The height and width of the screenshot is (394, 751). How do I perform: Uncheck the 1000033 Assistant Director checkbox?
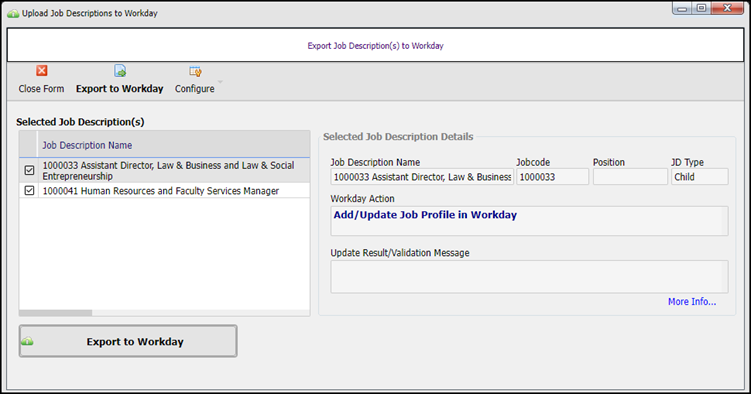(x=29, y=170)
